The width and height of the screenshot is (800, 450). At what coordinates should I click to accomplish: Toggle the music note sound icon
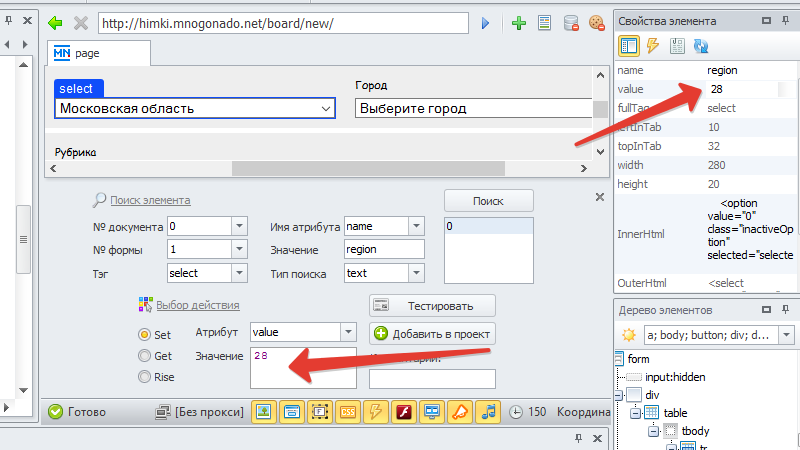pyautogui.click(x=488, y=412)
